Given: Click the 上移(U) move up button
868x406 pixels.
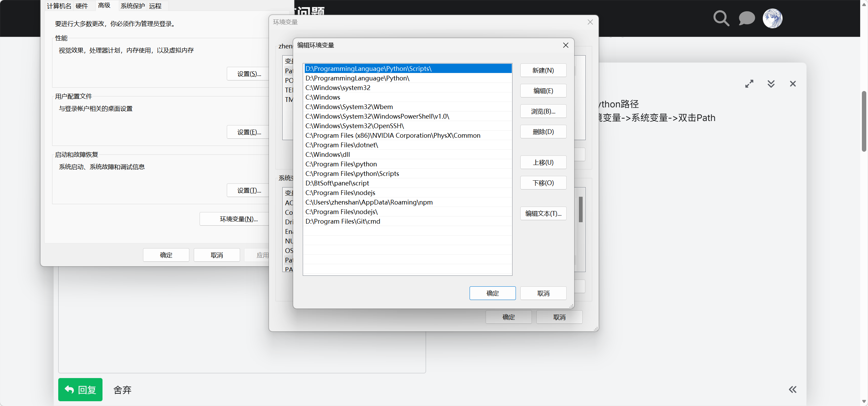Looking at the screenshot, I should 543,163.
